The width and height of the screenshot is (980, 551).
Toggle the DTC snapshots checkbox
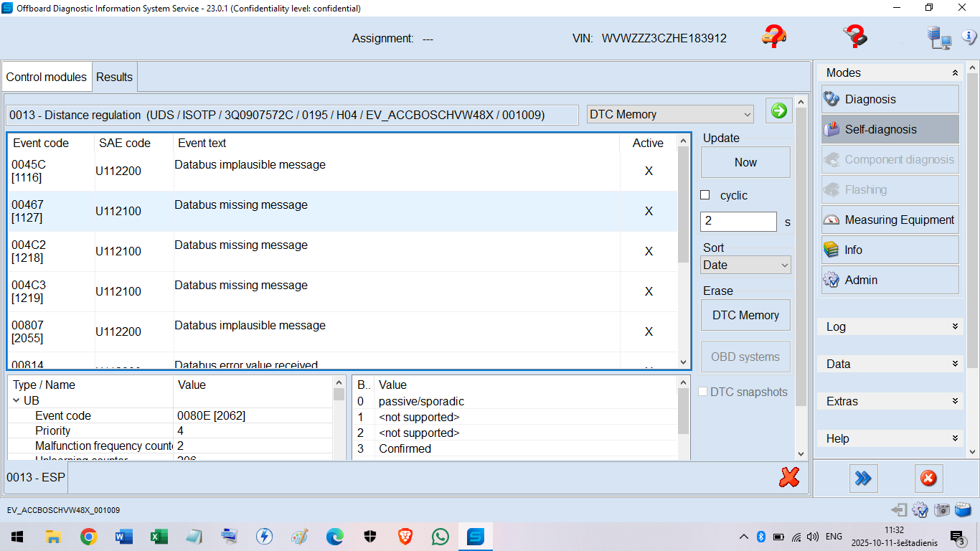[704, 392]
